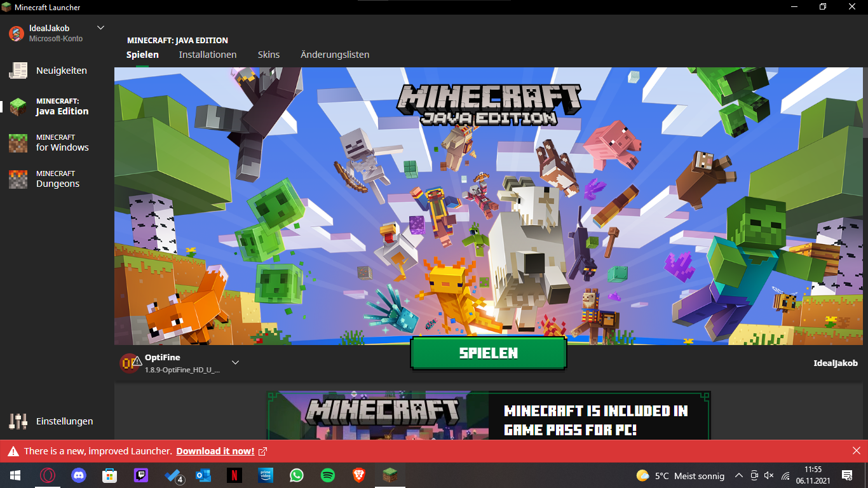868x488 pixels.
Task: Open Neuigkeiten news section icon
Action: point(18,71)
